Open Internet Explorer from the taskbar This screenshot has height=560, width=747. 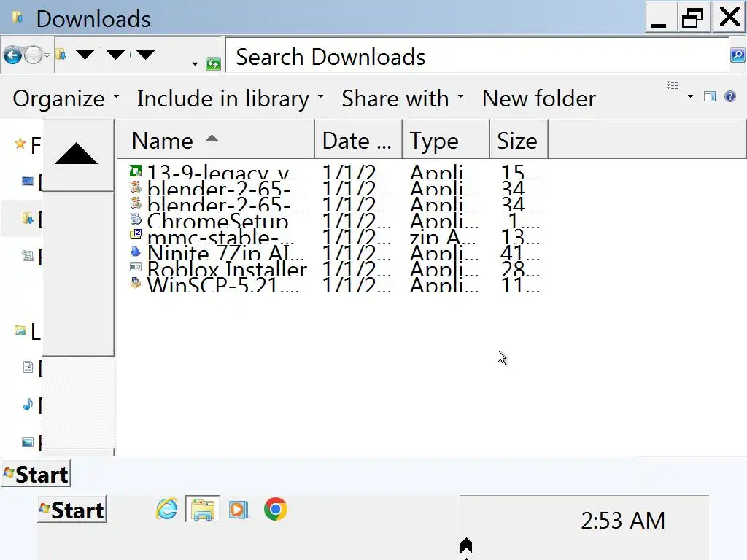tap(167, 509)
